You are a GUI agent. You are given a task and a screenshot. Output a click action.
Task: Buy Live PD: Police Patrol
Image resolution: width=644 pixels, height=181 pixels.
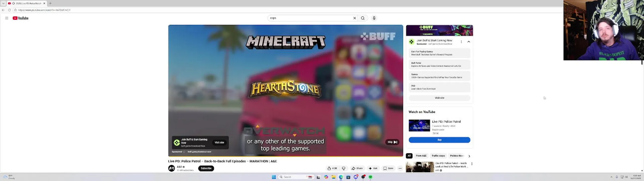tap(439, 140)
